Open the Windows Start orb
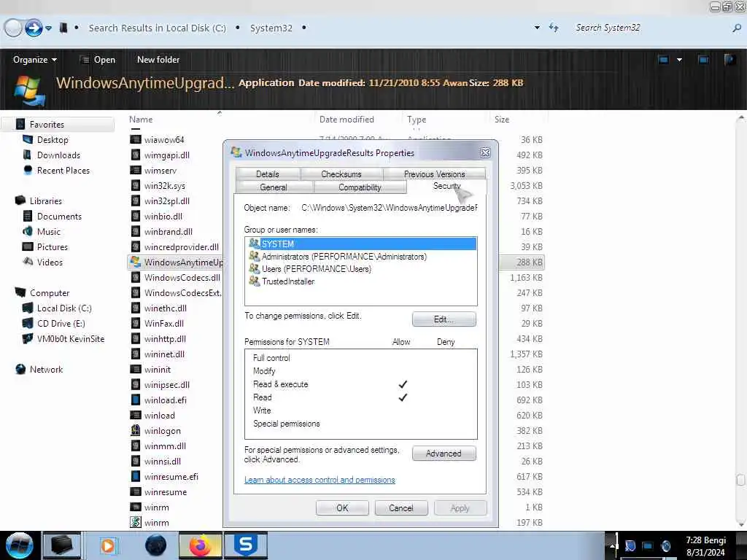Screen dimensions: 747x560 click(19, 545)
